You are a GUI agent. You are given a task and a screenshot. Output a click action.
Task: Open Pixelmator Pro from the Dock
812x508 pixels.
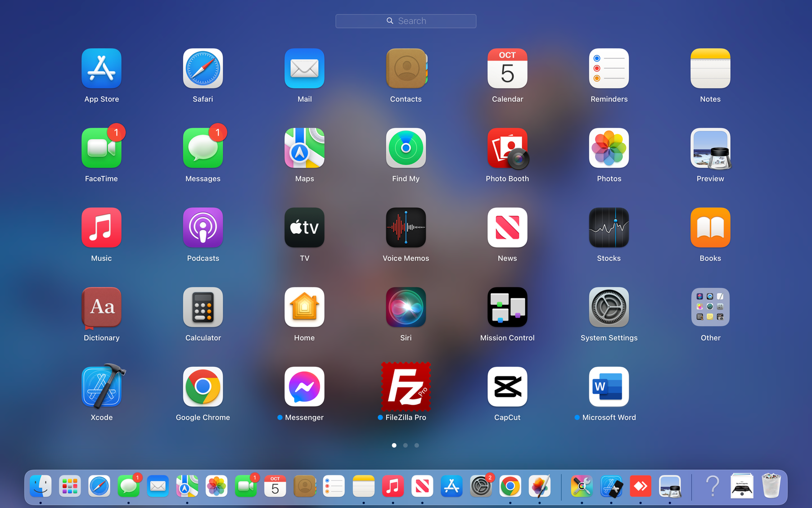click(x=539, y=487)
